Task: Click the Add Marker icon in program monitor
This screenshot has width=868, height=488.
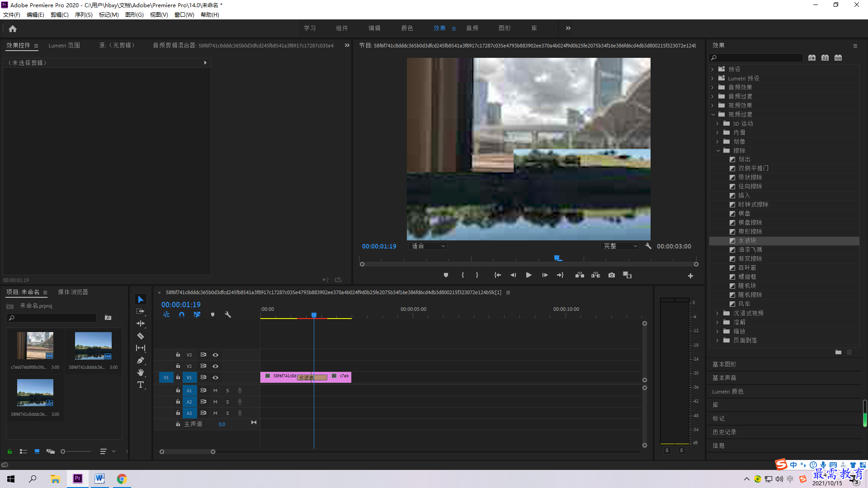Action: coord(446,275)
